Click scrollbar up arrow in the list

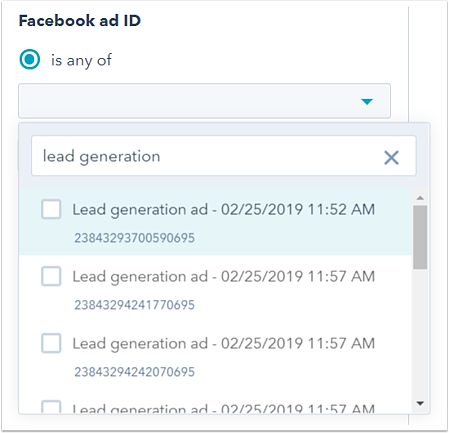[x=420, y=198]
